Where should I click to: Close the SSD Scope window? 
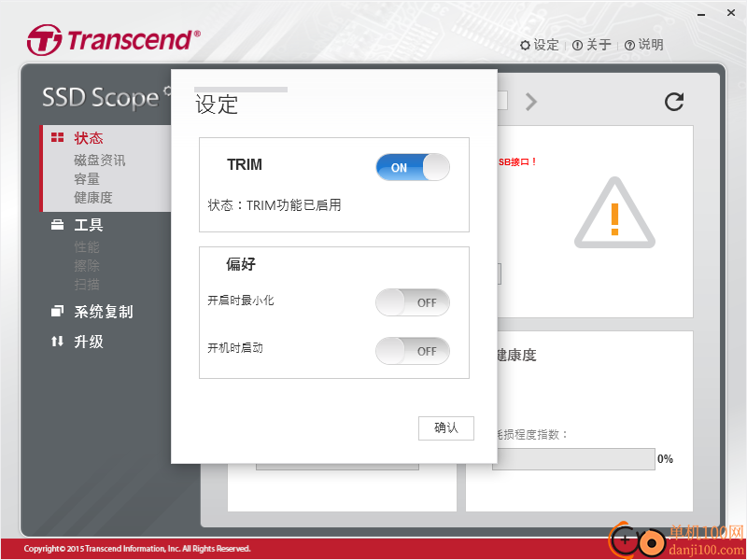coord(731,13)
